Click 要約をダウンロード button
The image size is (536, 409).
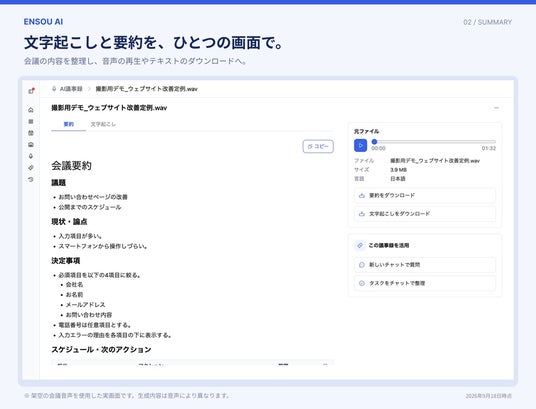coord(425,196)
